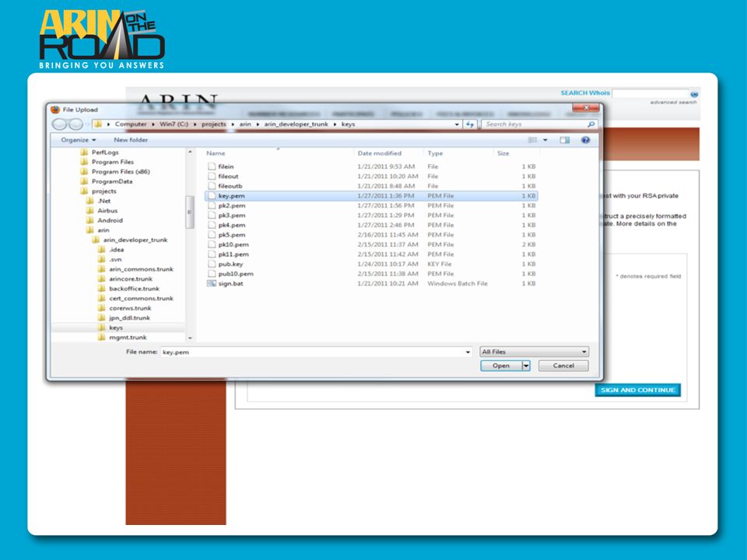The width and height of the screenshot is (747, 560).
Task: Close the File Upload dialog
Action: coord(585,108)
